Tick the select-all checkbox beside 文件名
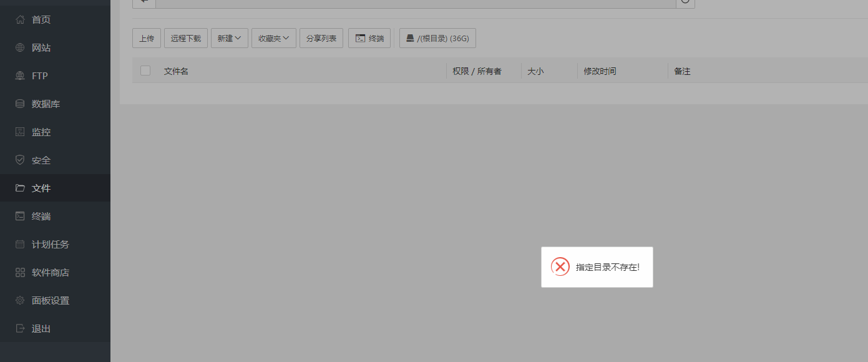Screen dimensions: 868x362 click(x=145, y=71)
